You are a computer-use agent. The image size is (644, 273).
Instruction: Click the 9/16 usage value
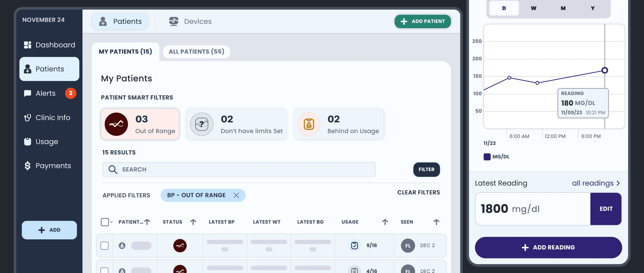click(372, 245)
